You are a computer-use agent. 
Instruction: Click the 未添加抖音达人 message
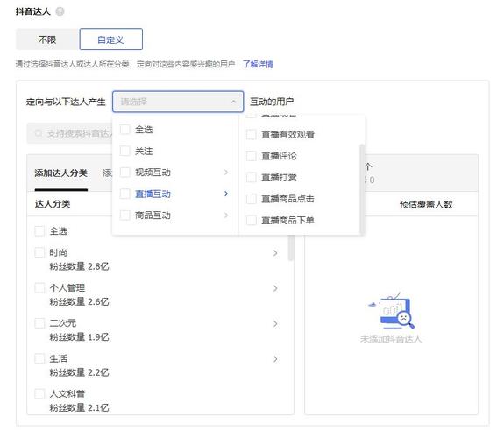(391, 339)
